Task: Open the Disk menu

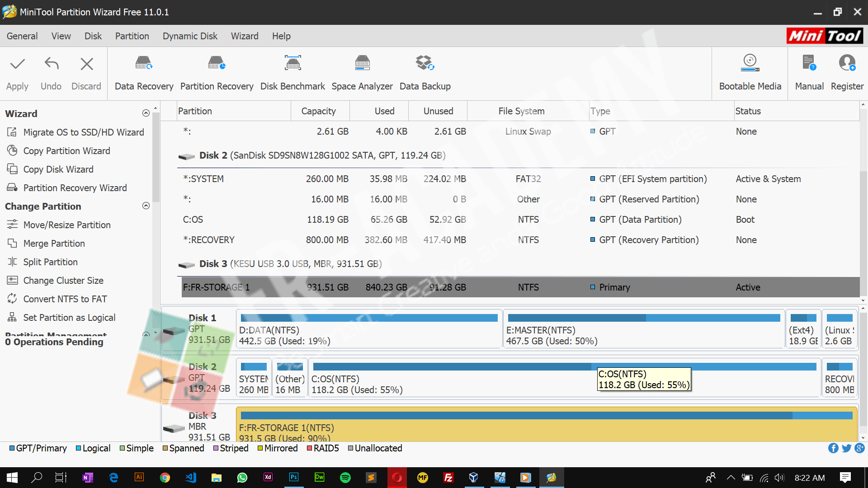Action: (93, 36)
